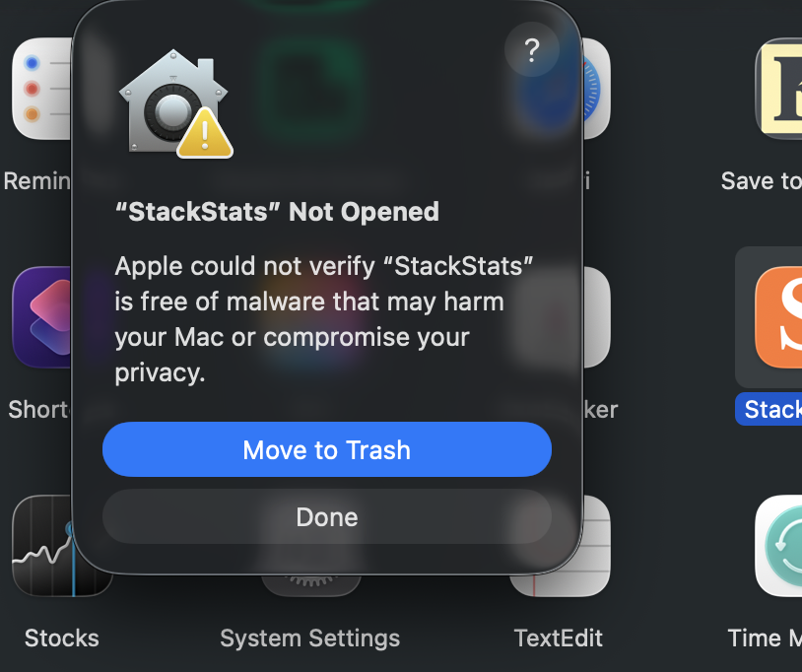The width and height of the screenshot is (802, 672).
Task: Click the System Settings label
Action: (309, 638)
